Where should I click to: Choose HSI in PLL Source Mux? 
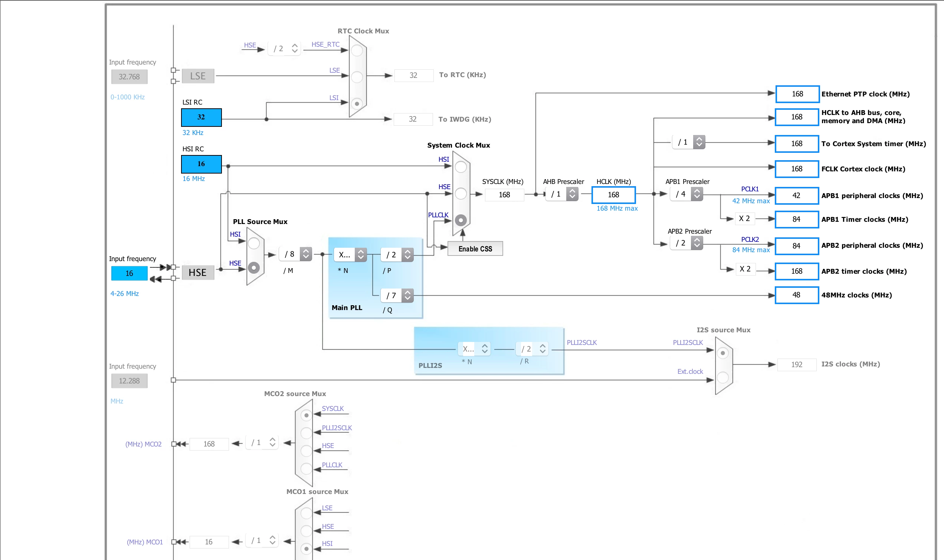pos(254,243)
